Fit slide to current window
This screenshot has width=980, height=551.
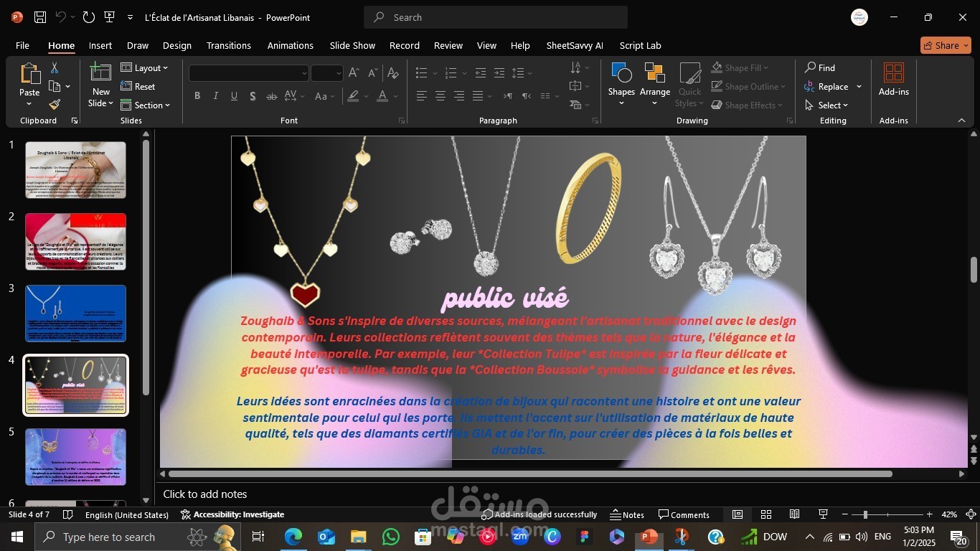[x=971, y=514]
